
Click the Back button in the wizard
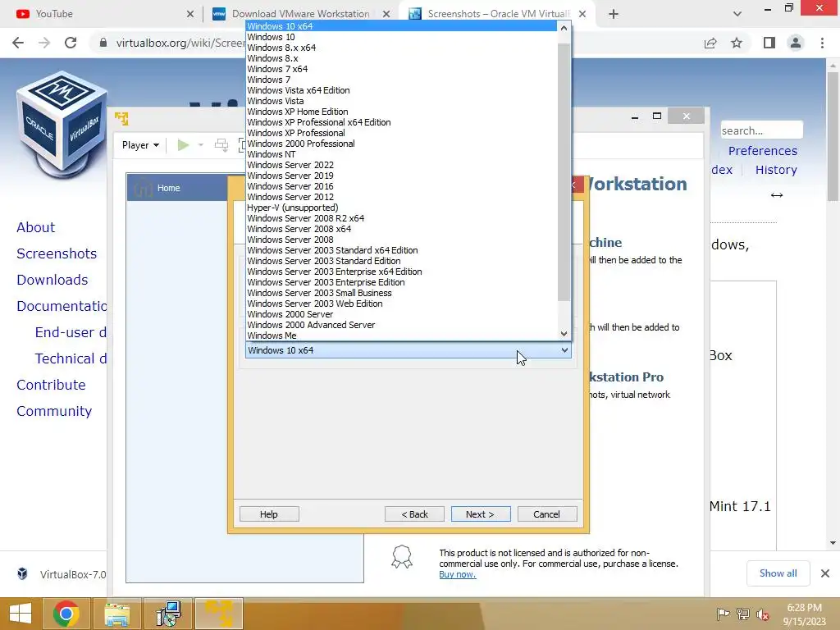click(414, 514)
